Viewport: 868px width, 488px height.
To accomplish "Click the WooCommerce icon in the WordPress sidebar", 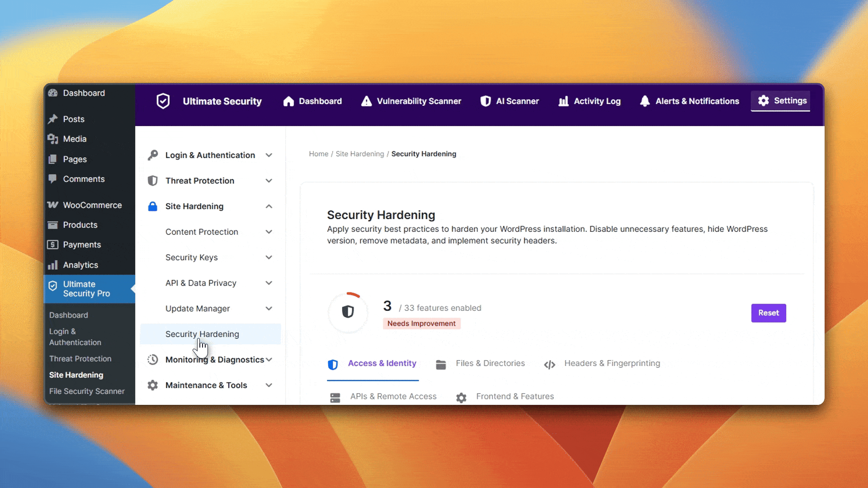I will (x=53, y=205).
